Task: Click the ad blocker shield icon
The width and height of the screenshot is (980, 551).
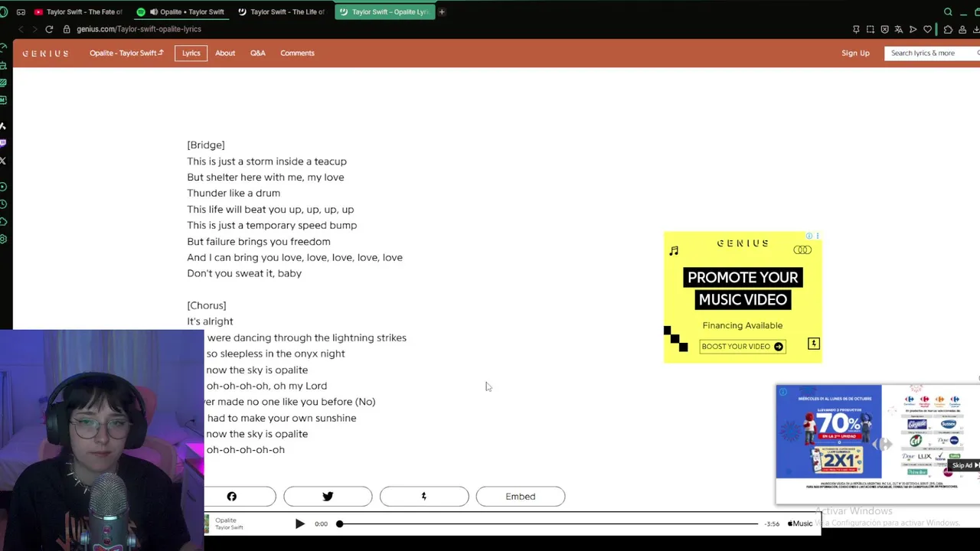Action: point(885,29)
